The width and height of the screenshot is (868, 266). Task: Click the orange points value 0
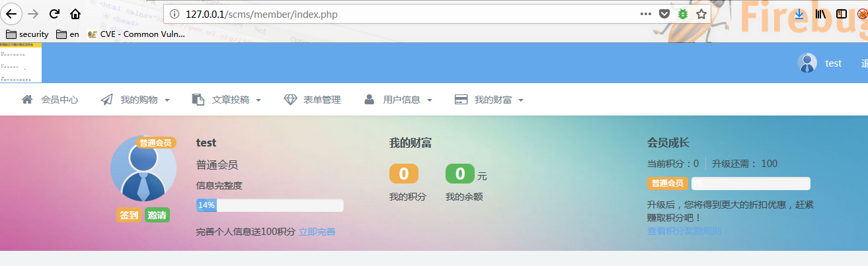404,174
